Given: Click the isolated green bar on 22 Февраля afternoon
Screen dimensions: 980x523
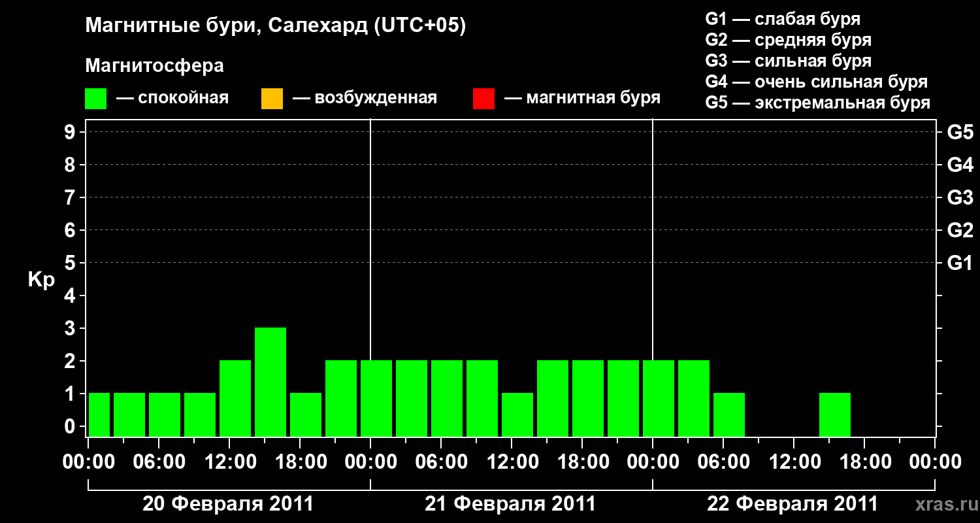Looking at the screenshot, I should [835, 414].
